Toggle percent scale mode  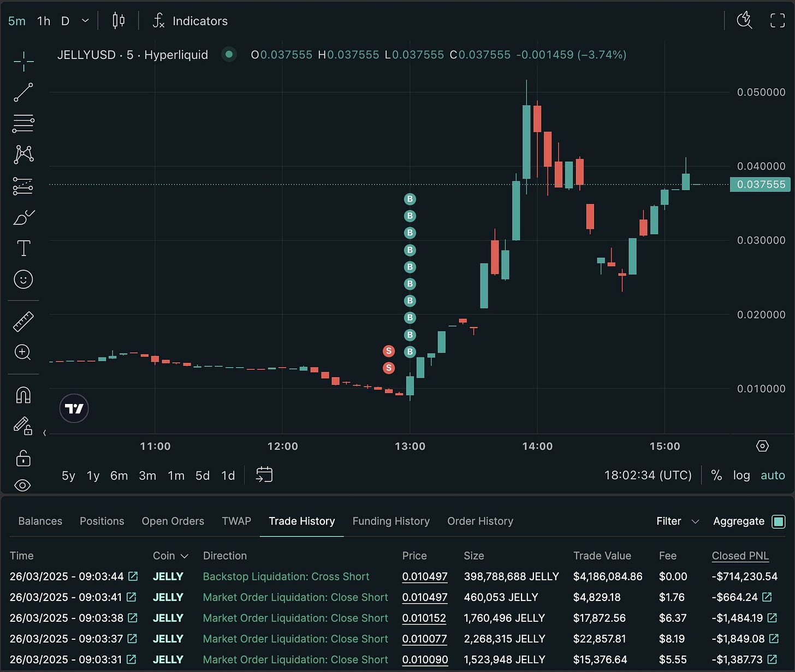click(716, 475)
